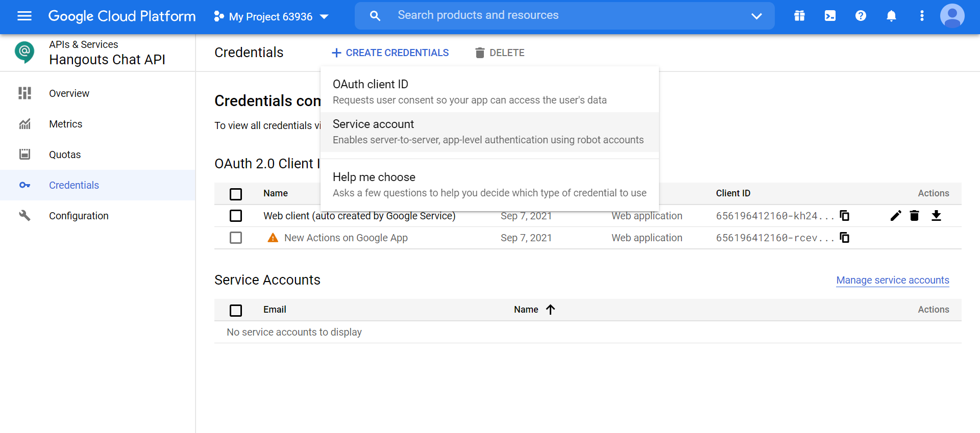Sort service accounts by Name arrow
The width and height of the screenshot is (980, 433).
click(x=550, y=310)
